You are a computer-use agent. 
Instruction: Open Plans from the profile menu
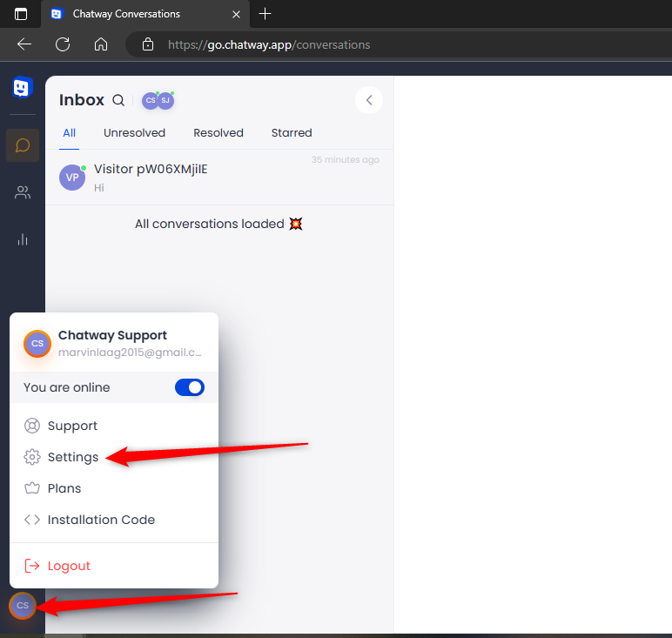tap(114, 488)
